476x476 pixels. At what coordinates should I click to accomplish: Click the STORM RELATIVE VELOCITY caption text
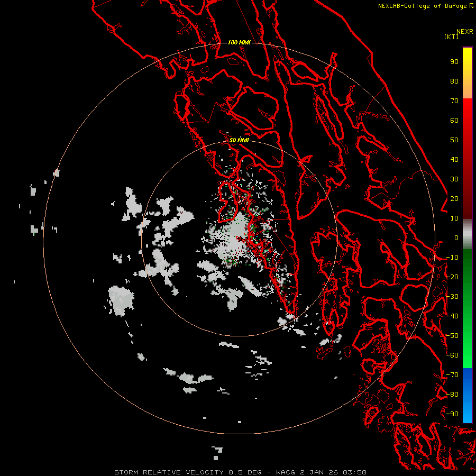pos(169,472)
